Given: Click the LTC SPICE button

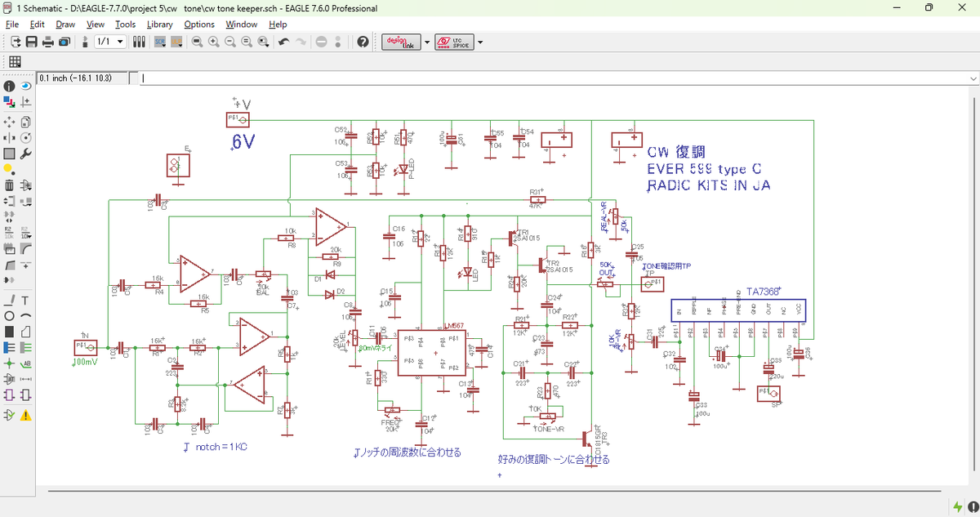Looking at the screenshot, I should click(x=453, y=42).
